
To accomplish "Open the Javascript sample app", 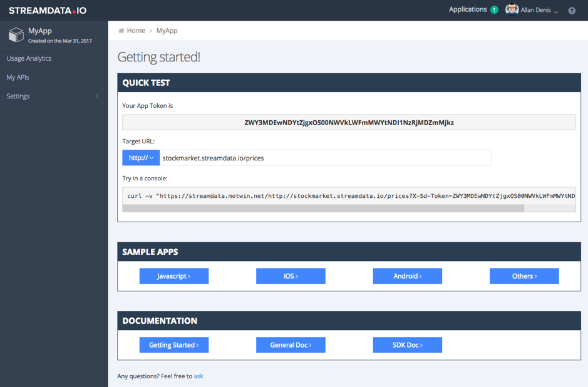I will (174, 276).
